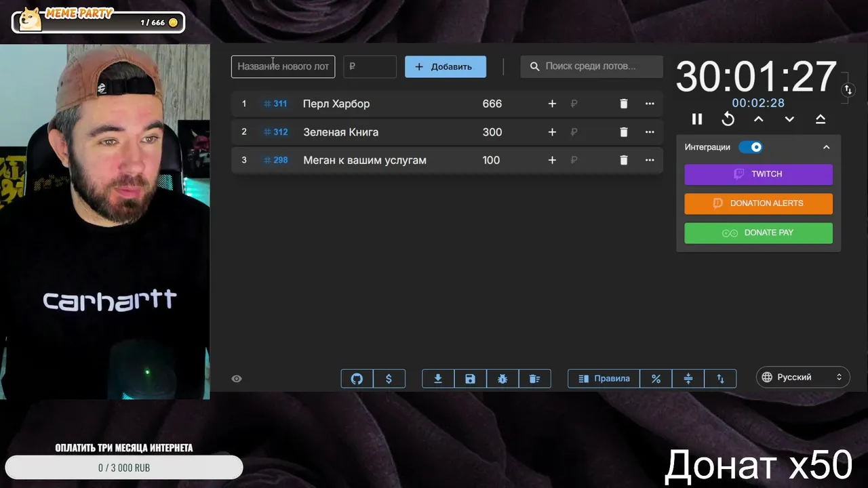Open the Русский language dropdown
Viewport: 868px width, 488px height.
click(803, 378)
